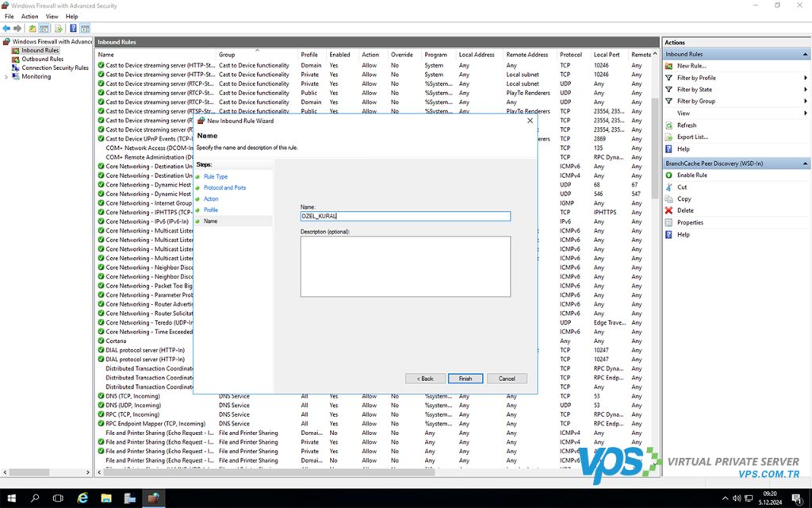Open the taskbar clock and date
The image size is (812, 508).
770,498
